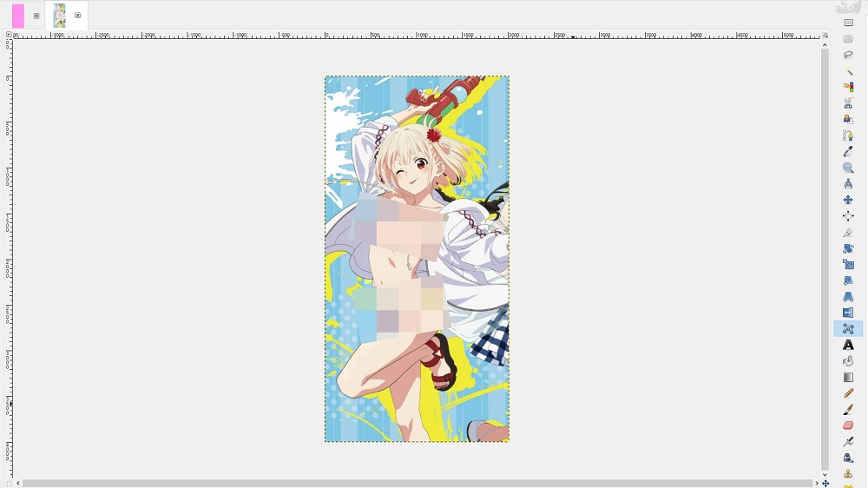The width and height of the screenshot is (868, 488).
Task: Choose the pink Eraser tool
Action: [848, 425]
